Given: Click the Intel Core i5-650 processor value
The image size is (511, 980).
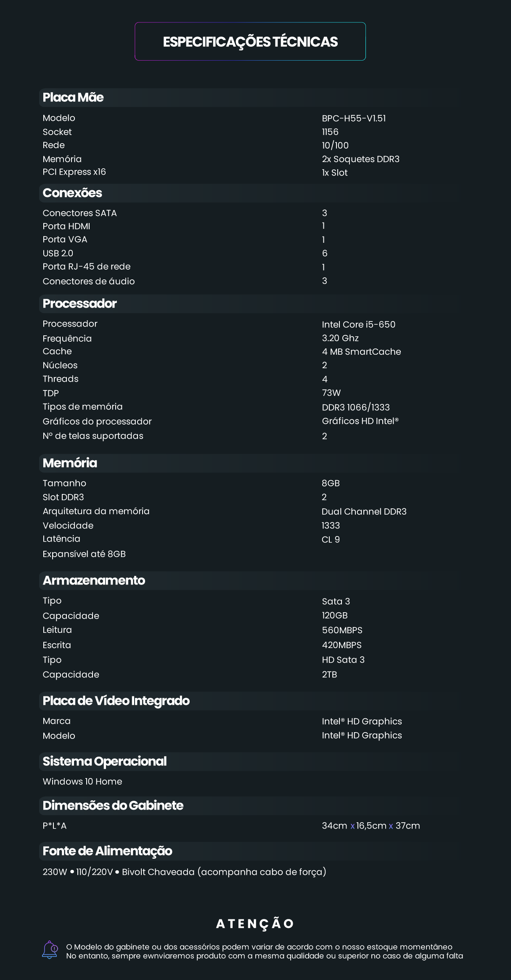Looking at the screenshot, I should [358, 324].
